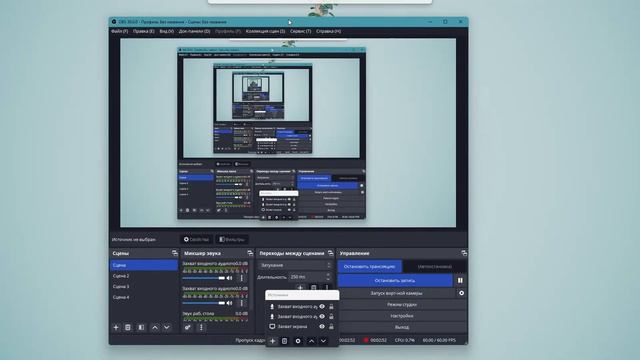This screenshot has height=360, width=640.
Task: Remove the selected scene with trash icon
Action: click(x=128, y=327)
